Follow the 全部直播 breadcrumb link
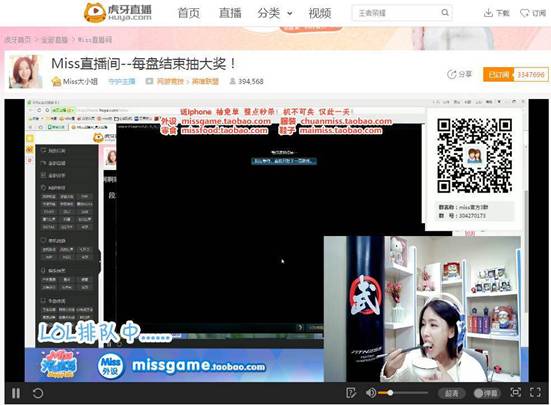Screen dimensions: 551x405 point(54,40)
